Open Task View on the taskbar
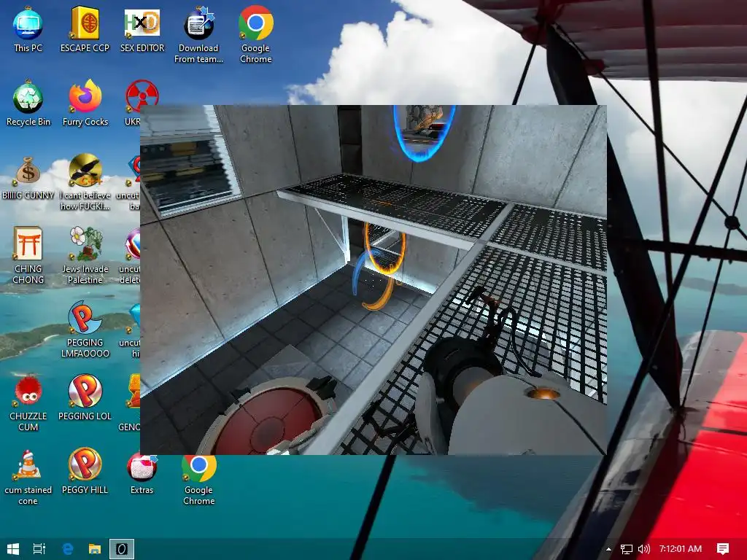The image size is (747, 560). click(39, 549)
